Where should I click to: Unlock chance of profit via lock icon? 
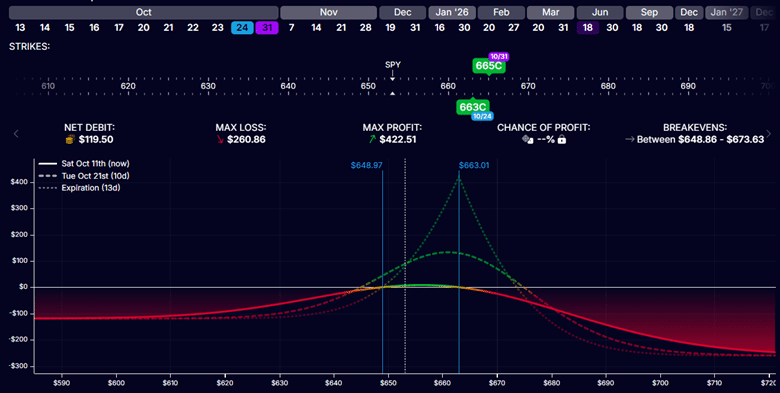562,140
